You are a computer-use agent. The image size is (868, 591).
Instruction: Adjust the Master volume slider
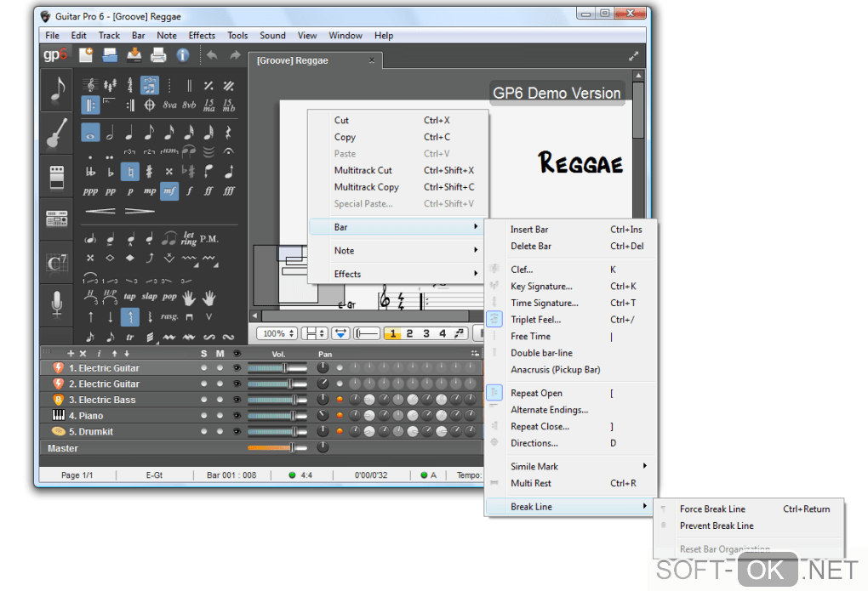tap(277, 447)
